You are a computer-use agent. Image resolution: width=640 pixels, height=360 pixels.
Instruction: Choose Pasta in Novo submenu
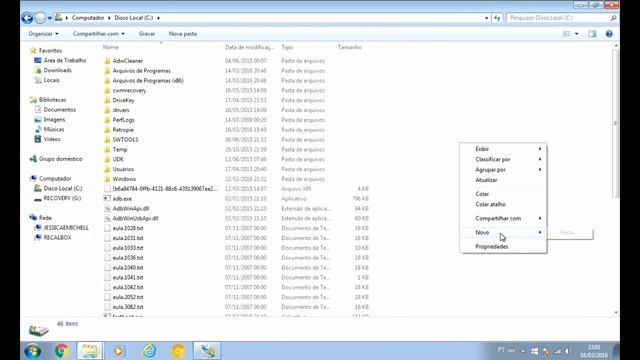(570, 233)
